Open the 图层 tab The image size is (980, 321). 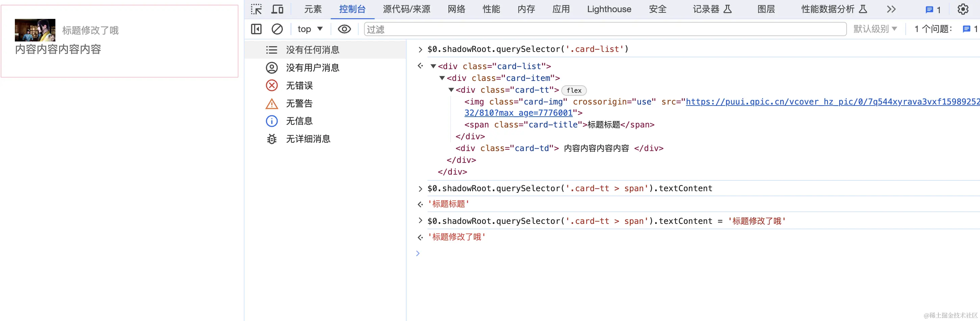tap(766, 9)
